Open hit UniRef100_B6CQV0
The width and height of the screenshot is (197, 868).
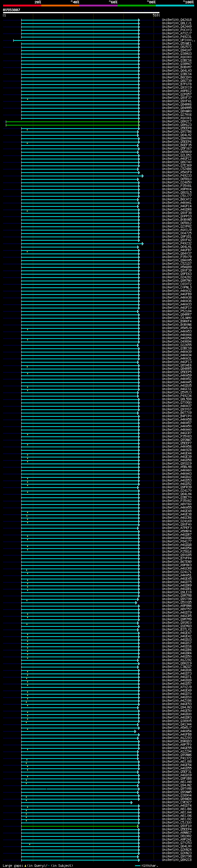176,78
